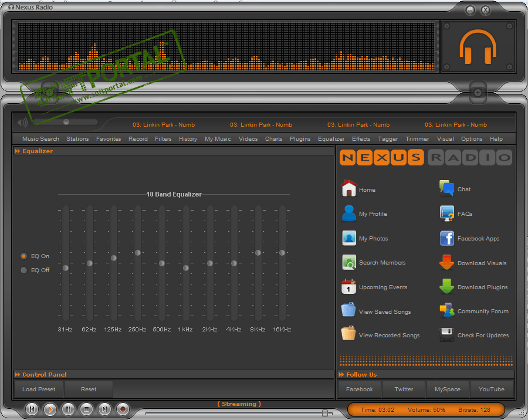Image resolution: width=528 pixels, height=420 pixels.
Task: Click the master volume slider knob
Action: coord(66,122)
